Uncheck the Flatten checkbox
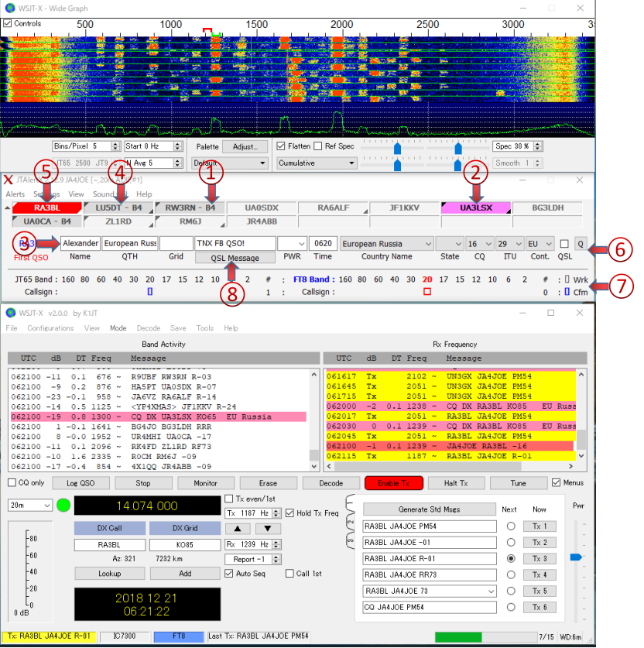The height and width of the screenshot is (648, 644). tap(281, 146)
